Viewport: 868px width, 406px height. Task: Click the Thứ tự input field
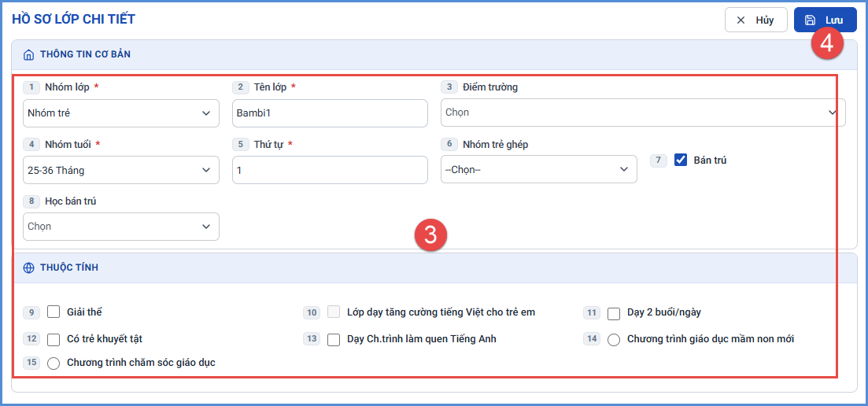[330, 170]
